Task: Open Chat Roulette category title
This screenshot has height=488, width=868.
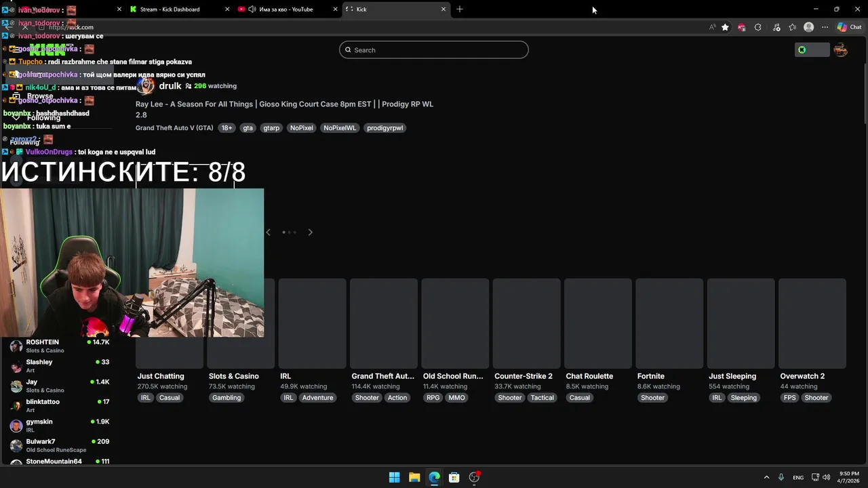Action: [x=589, y=376]
